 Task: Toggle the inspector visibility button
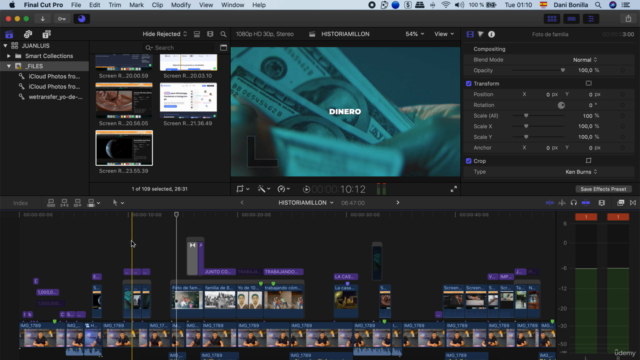click(x=591, y=19)
